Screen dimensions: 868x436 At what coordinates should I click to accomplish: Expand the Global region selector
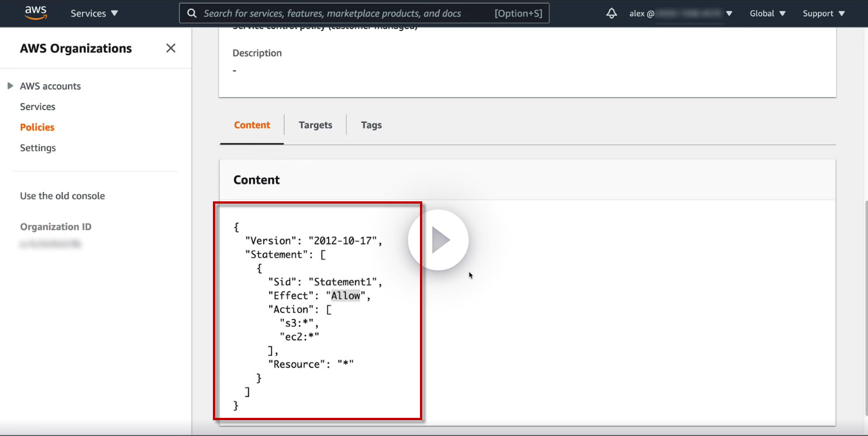click(x=766, y=13)
